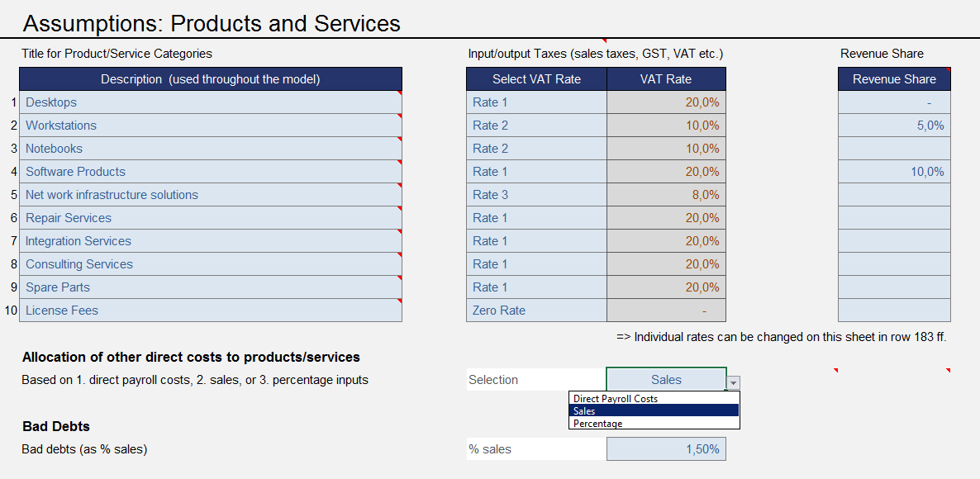
Task: Click Net work infrastructure solutions cell
Action: point(210,195)
